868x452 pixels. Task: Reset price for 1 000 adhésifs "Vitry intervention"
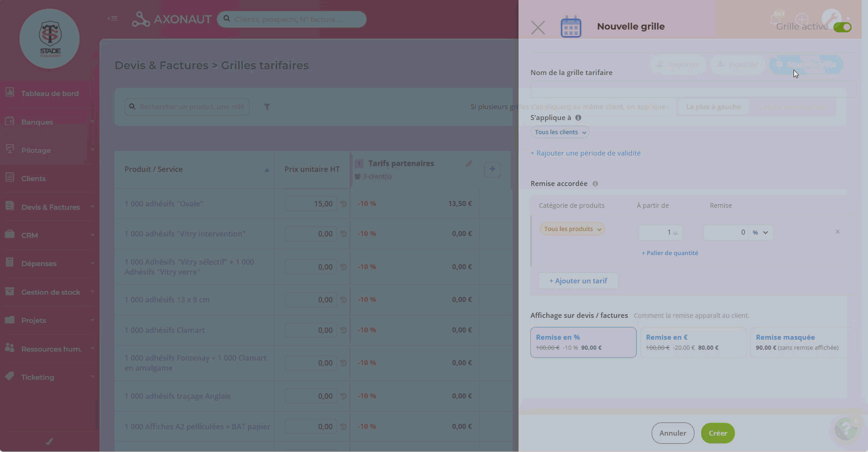point(344,234)
